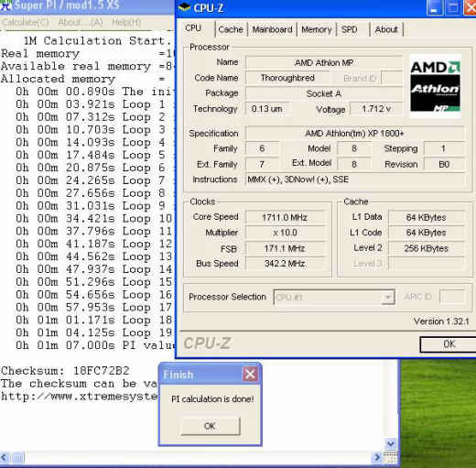Click the 'PI calculation is done!' message

click(212, 399)
